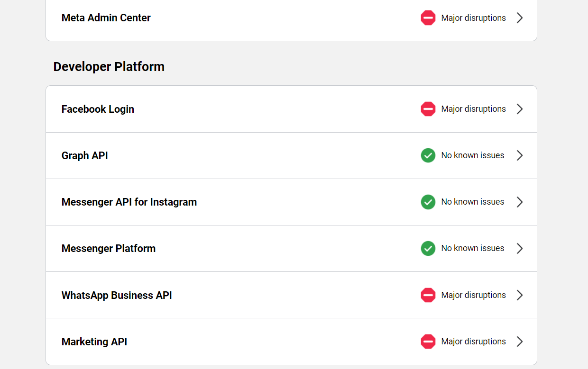Open the Facebook Login service name
588x369 pixels.
click(98, 109)
